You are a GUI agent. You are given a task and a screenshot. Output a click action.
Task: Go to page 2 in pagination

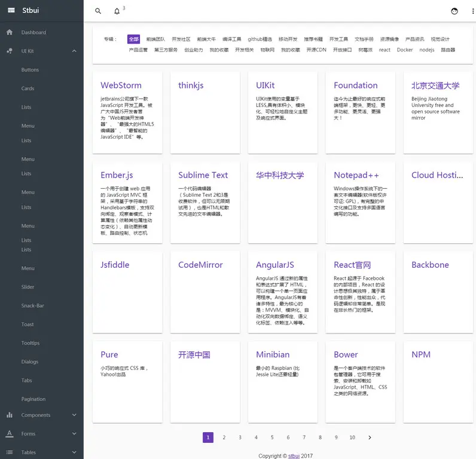[x=224, y=437]
